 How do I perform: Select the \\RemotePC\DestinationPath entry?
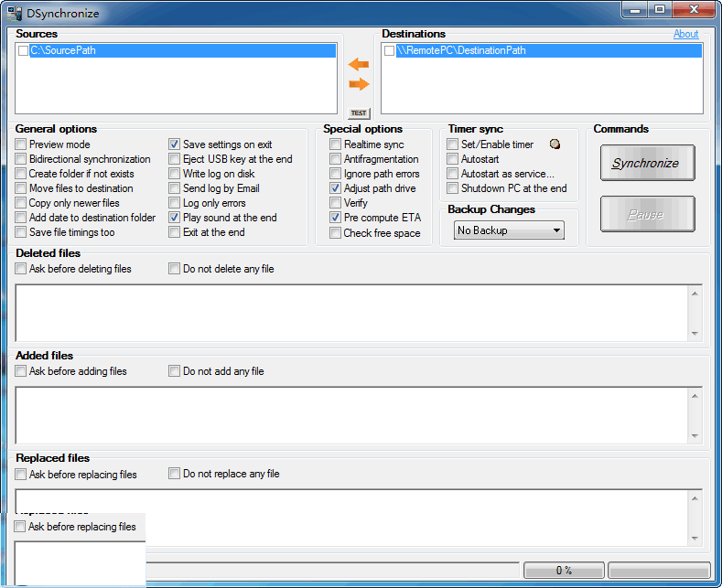[548, 50]
